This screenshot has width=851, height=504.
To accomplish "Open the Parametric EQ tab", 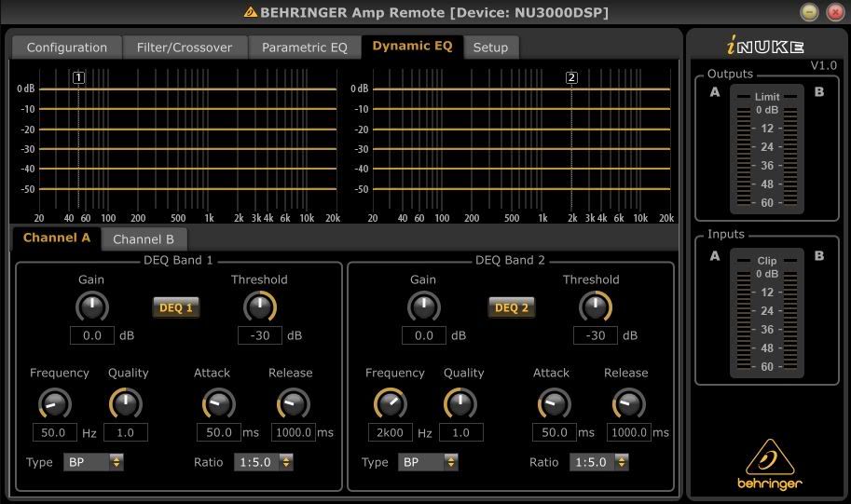I will (305, 48).
